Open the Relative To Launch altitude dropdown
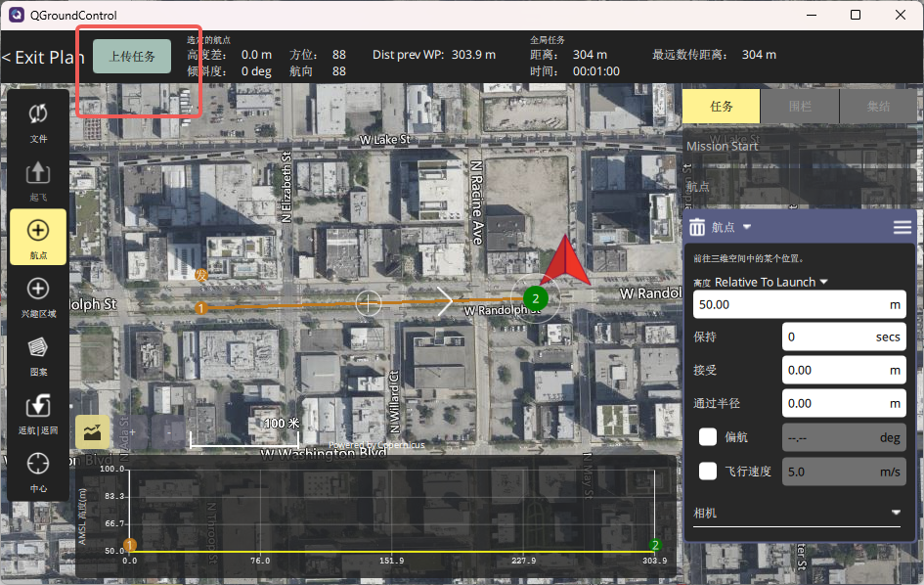The width and height of the screenshot is (924, 585). (770, 282)
